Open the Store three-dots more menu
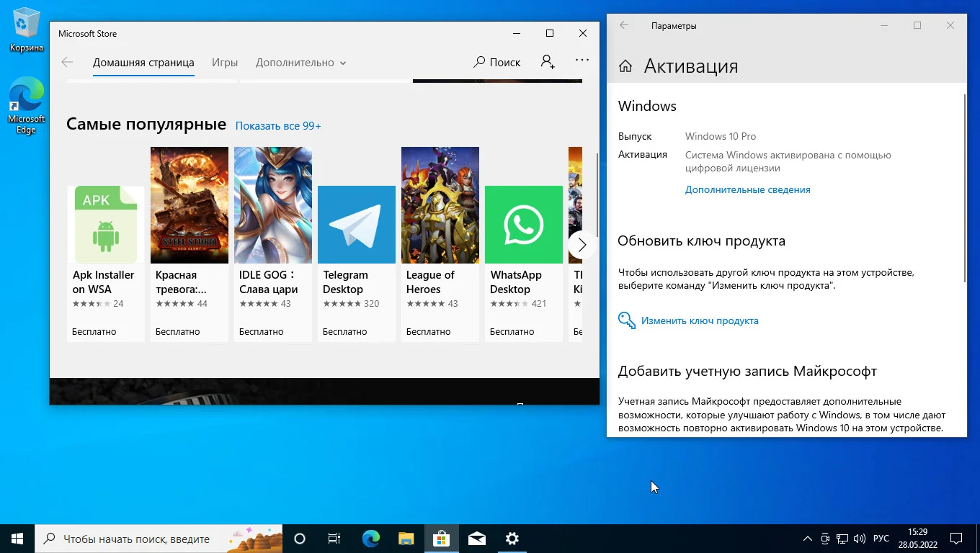The image size is (980, 553). 582,61
